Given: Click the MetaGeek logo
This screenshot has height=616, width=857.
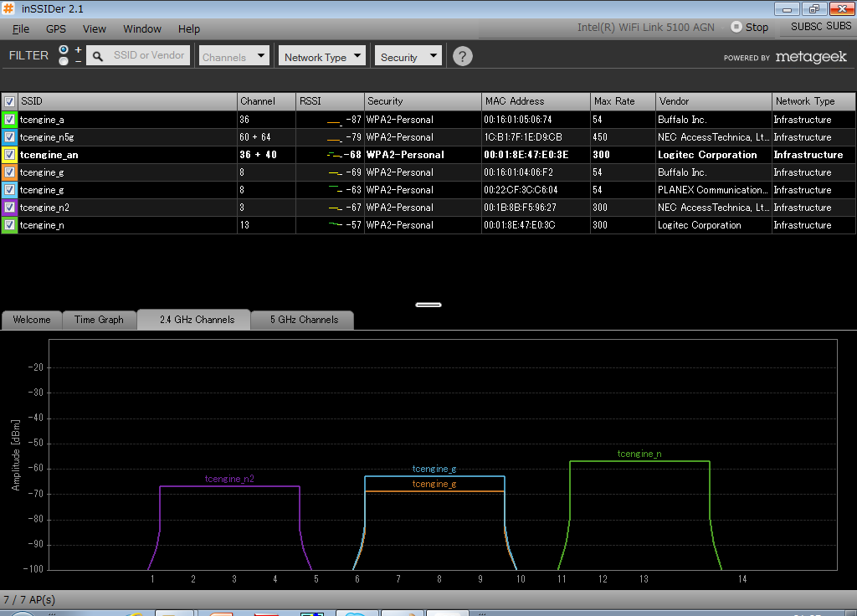Looking at the screenshot, I should pos(810,57).
